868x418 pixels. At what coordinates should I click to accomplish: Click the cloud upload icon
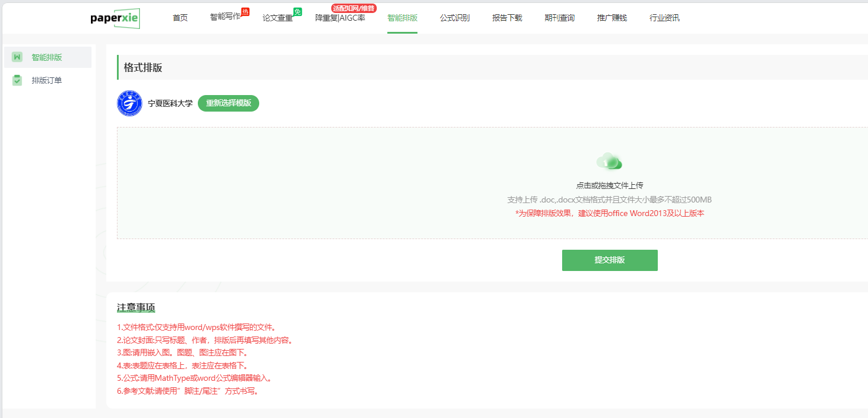tap(609, 161)
